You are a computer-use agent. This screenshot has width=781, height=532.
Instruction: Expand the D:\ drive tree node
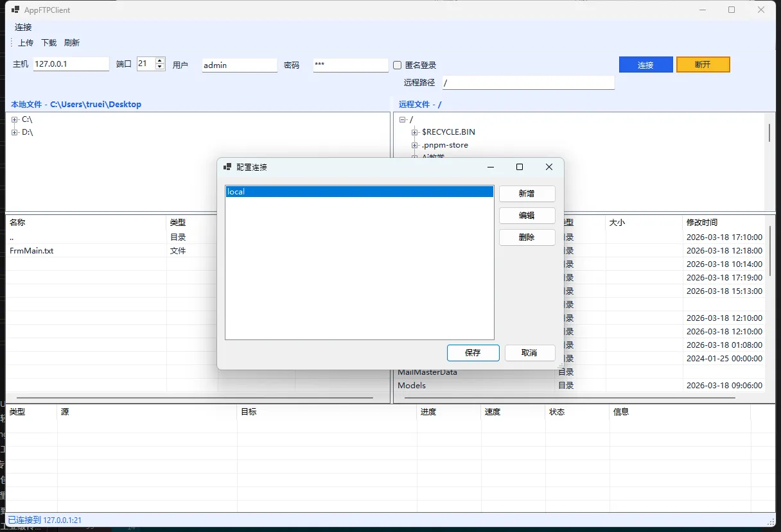point(15,132)
